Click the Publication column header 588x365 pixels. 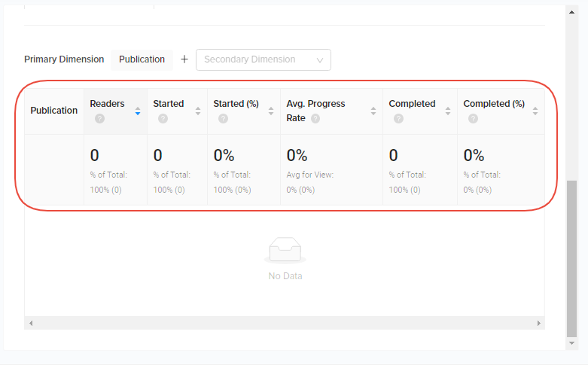tap(54, 111)
